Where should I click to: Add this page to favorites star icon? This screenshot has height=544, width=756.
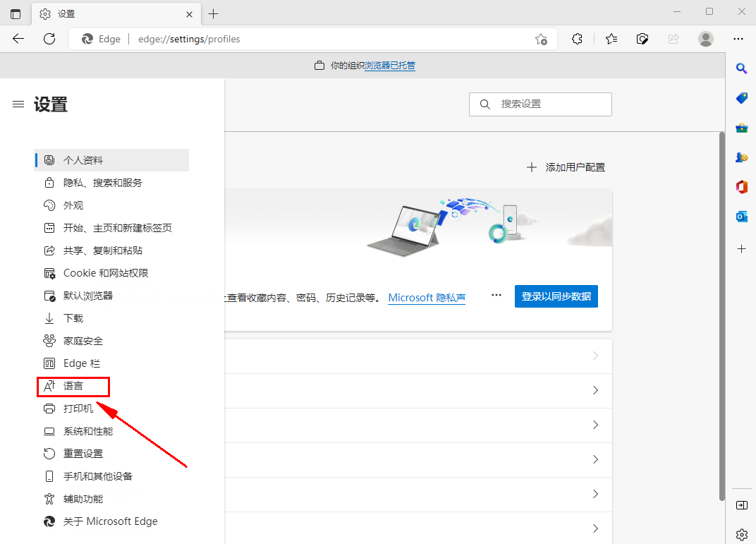pos(541,39)
